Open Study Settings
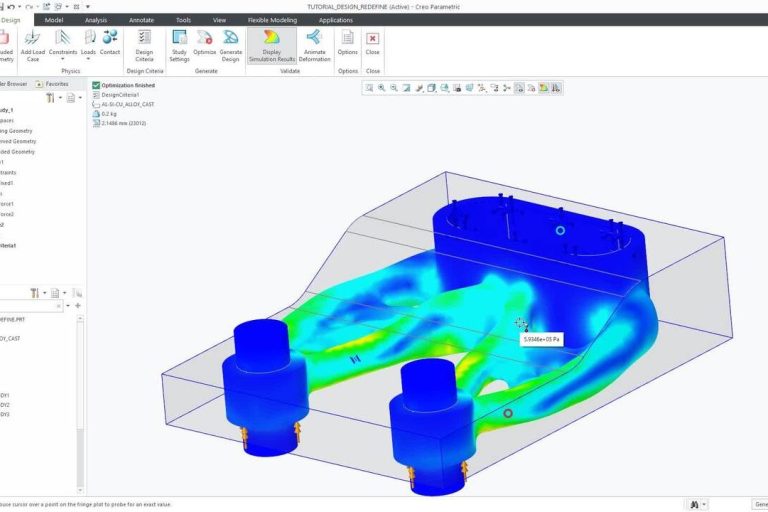 [x=180, y=44]
